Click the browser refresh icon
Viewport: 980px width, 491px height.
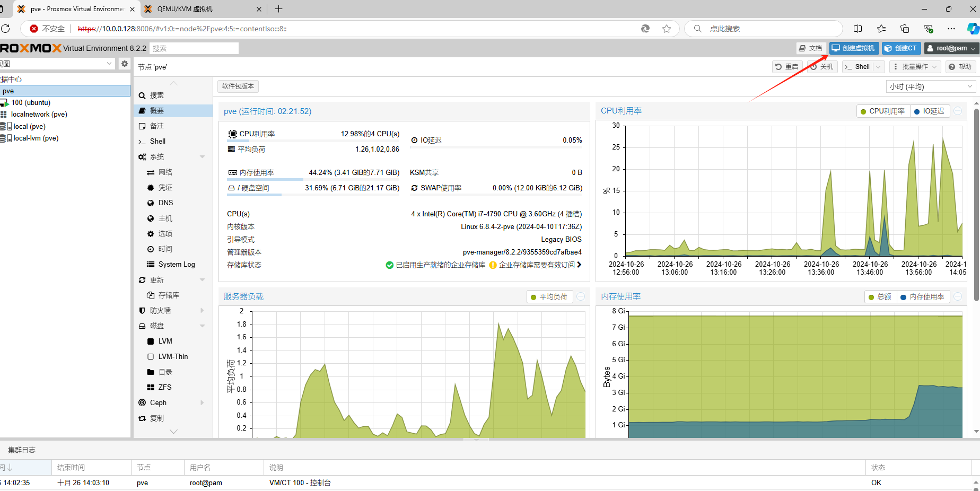pyautogui.click(x=5, y=29)
